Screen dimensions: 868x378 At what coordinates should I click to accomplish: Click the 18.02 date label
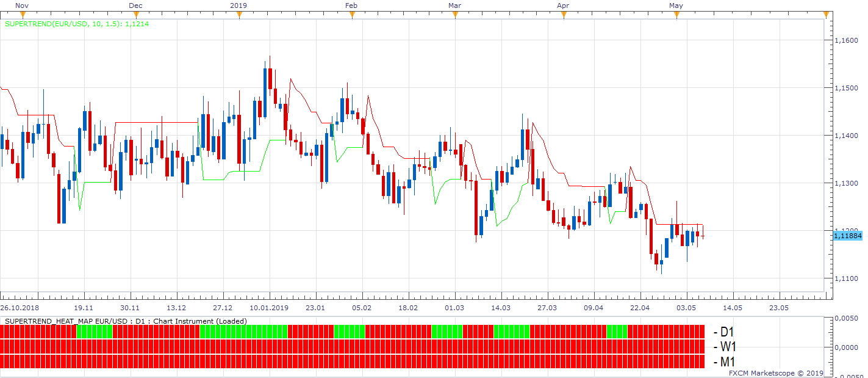tap(408, 308)
